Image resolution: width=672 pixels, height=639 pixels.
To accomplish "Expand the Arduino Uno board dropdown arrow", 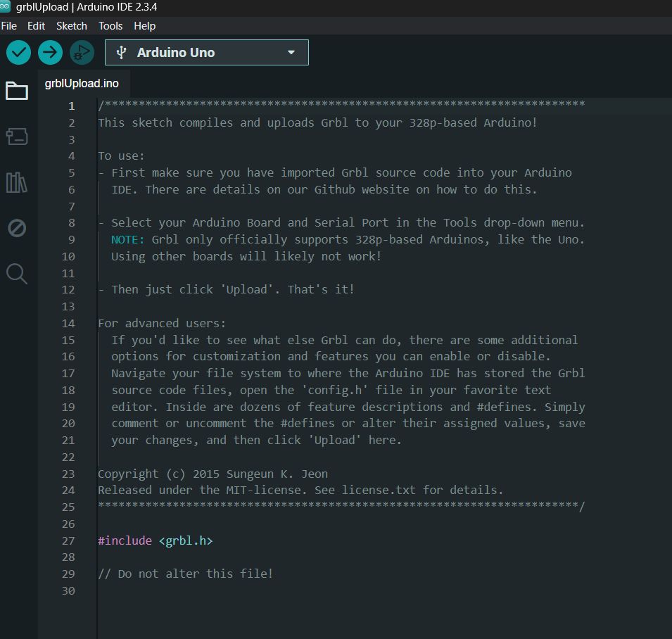I will (x=291, y=52).
